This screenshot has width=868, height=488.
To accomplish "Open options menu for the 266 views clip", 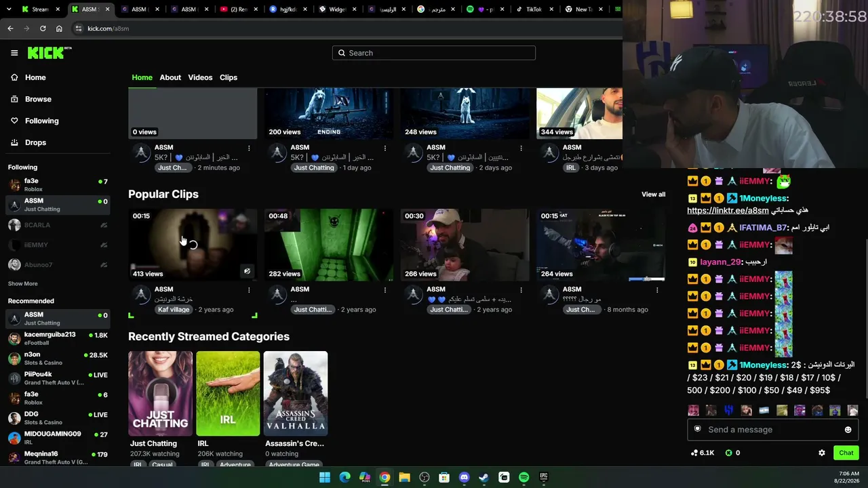I will 521,290.
